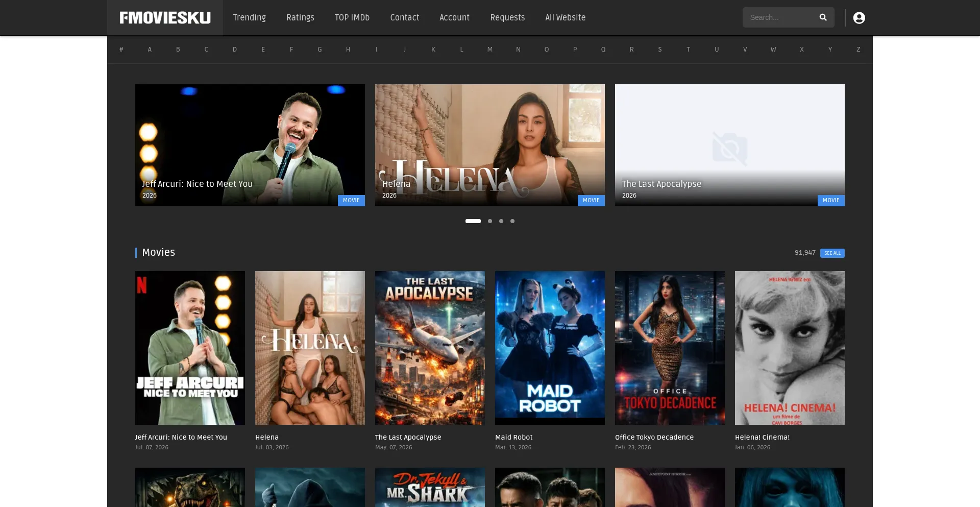Filter titles starting with letter L
The width and height of the screenshot is (980, 507).
click(462, 50)
